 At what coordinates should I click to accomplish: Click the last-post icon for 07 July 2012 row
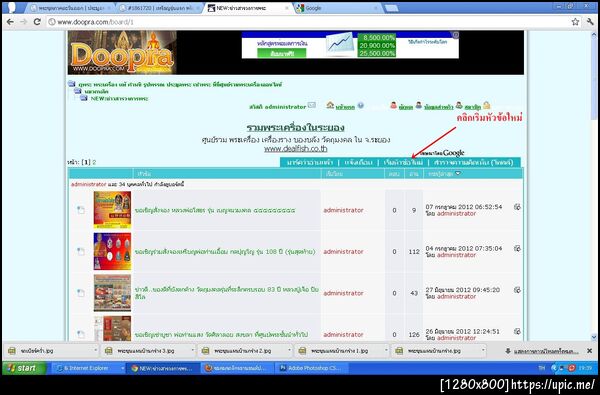(517, 207)
